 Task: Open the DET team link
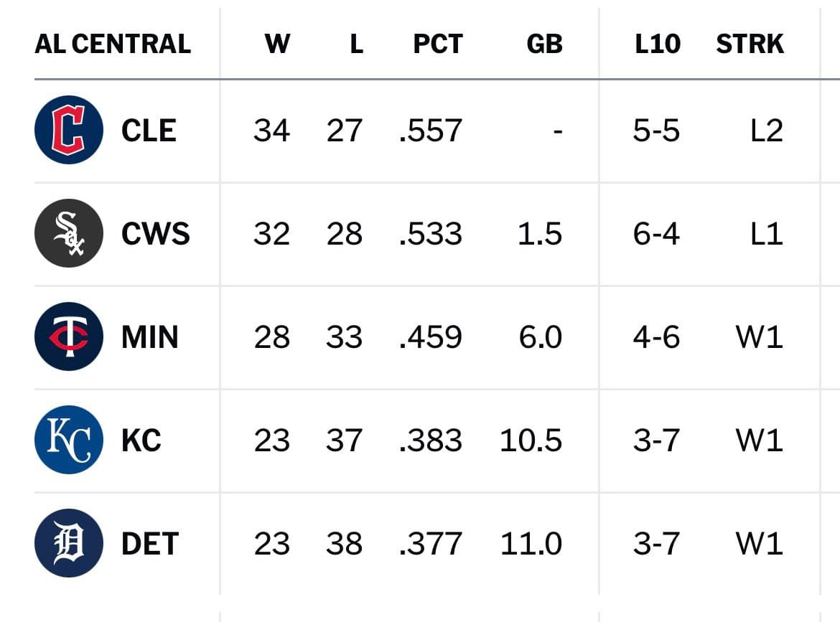pos(149,544)
